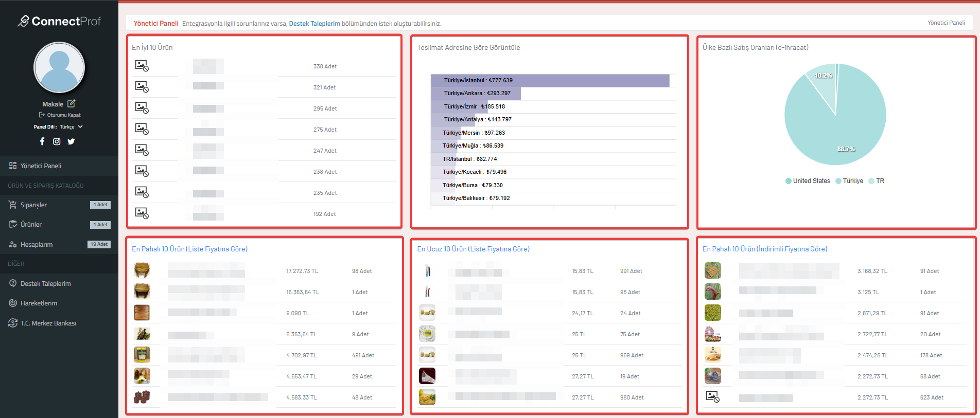Click thumbnail of 4.583,33 TL product
Screen dimensions: 980x418
pyautogui.click(x=142, y=397)
